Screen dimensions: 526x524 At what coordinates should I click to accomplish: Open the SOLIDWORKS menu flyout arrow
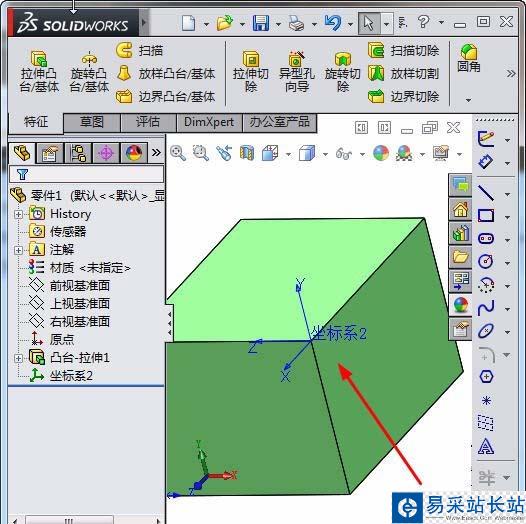(x=144, y=23)
